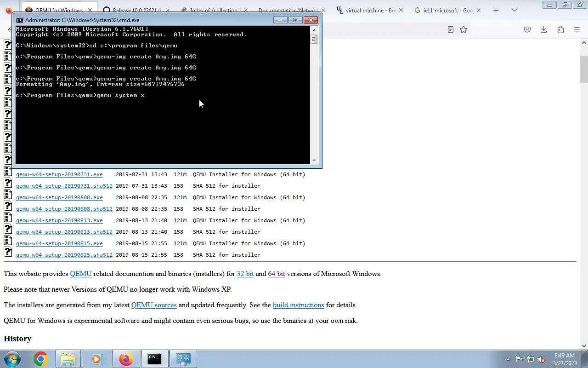Open muted volume tray icon
Screen dimensions: 588x368
click(x=542, y=359)
